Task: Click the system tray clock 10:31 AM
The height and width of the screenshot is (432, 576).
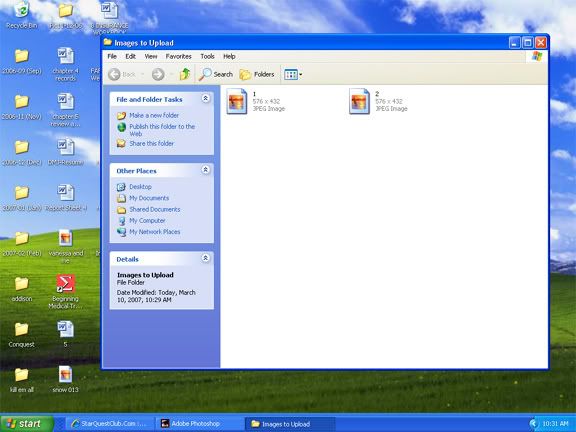Action: (555, 424)
